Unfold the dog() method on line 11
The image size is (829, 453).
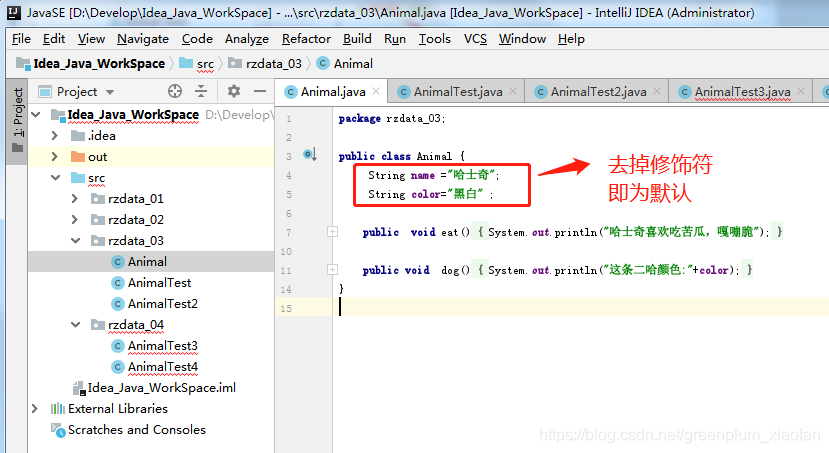(x=333, y=270)
